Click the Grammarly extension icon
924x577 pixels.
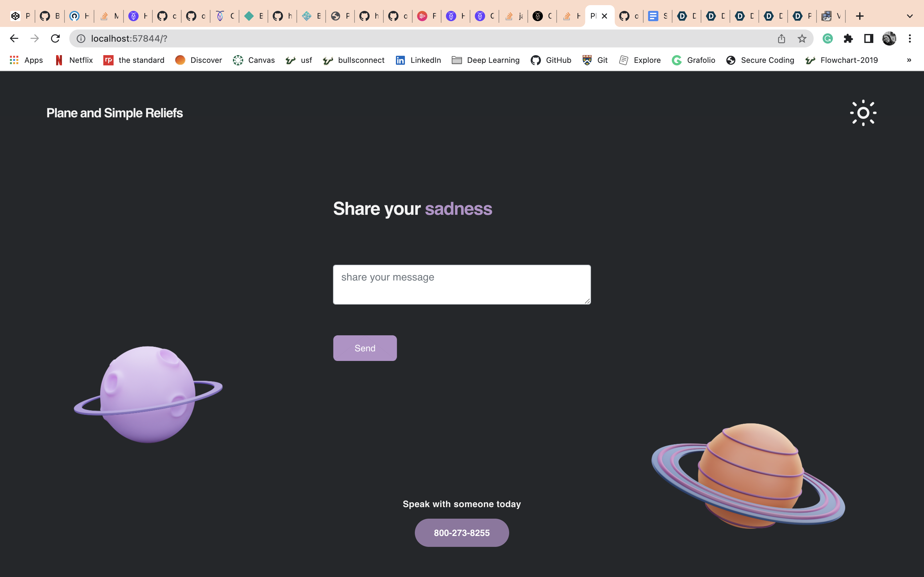click(827, 38)
